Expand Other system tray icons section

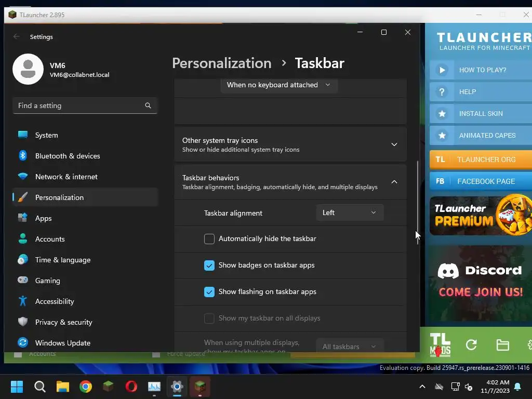click(290, 144)
